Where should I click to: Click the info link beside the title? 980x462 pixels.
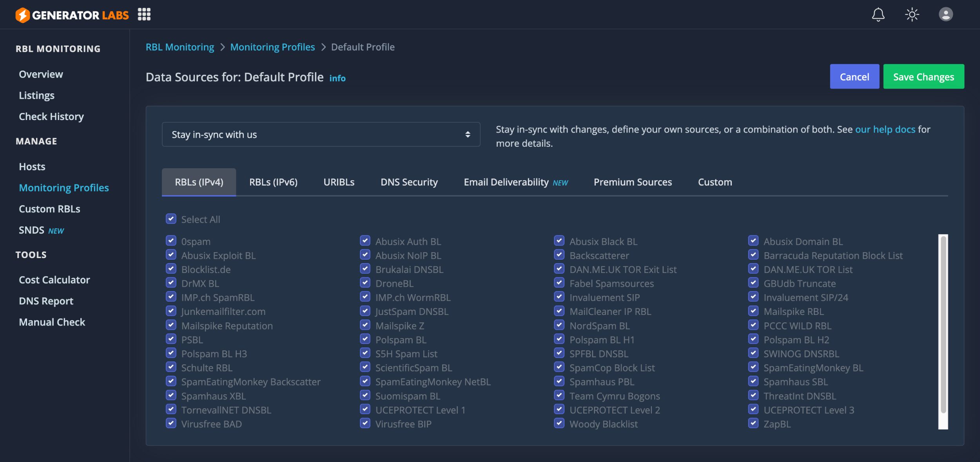337,78
